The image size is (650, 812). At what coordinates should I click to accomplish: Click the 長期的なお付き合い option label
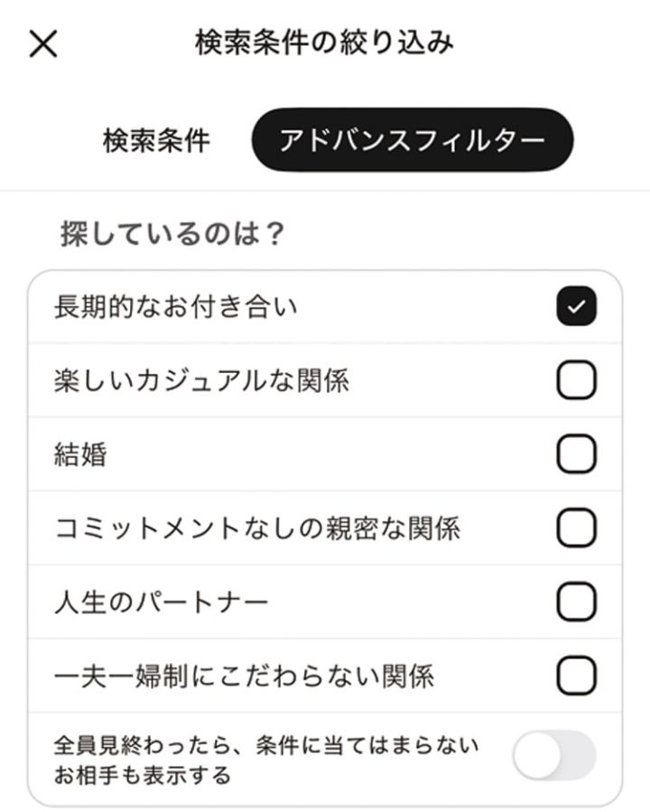[175, 307]
